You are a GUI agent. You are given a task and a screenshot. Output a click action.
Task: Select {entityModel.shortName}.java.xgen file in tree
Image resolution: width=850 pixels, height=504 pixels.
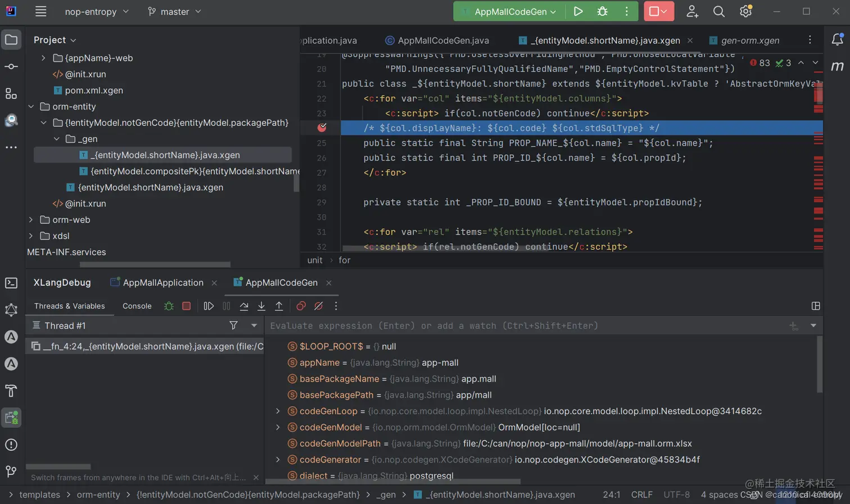pos(144,188)
